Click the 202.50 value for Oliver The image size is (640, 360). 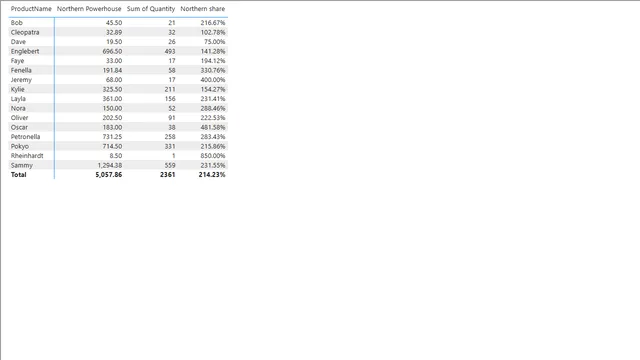point(112,118)
